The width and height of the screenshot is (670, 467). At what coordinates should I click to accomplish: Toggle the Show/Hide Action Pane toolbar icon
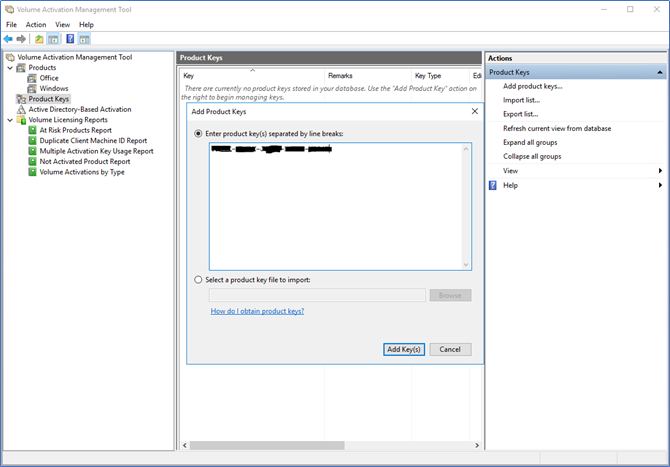click(x=84, y=39)
